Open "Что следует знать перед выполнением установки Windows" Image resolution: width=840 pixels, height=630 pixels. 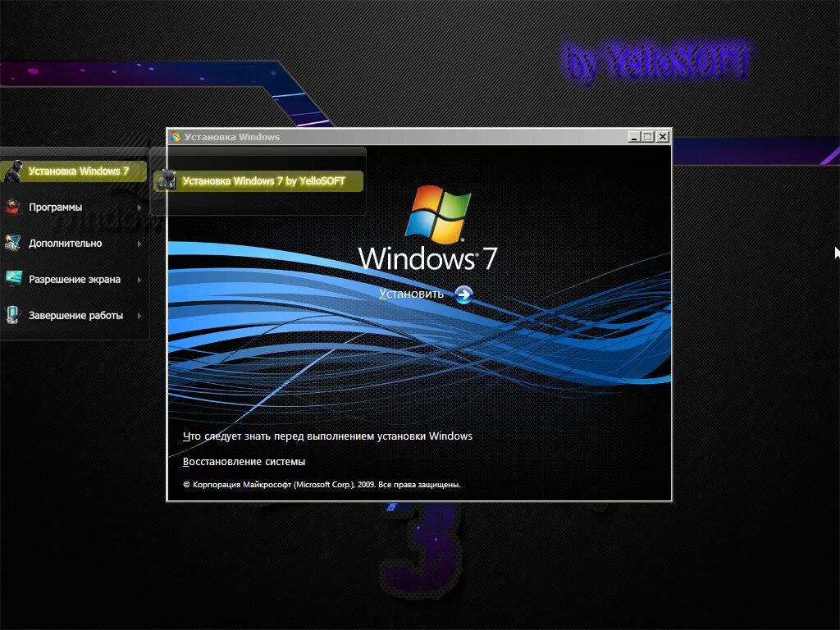pos(327,436)
